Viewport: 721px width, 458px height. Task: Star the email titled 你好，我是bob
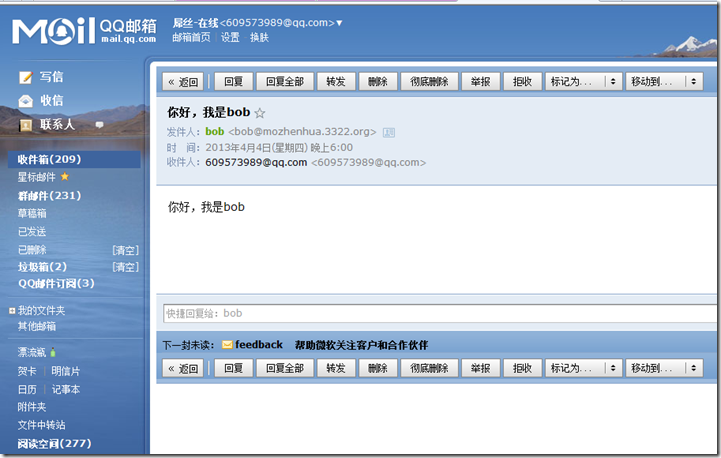pos(260,113)
